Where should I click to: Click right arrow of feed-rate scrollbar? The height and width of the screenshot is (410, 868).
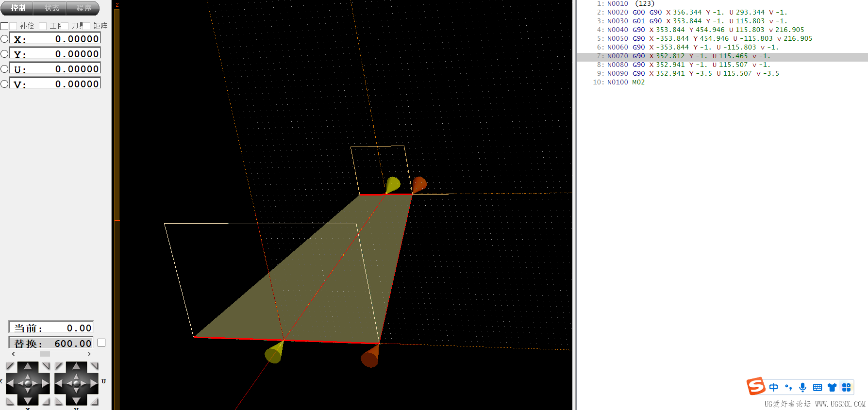(x=89, y=354)
